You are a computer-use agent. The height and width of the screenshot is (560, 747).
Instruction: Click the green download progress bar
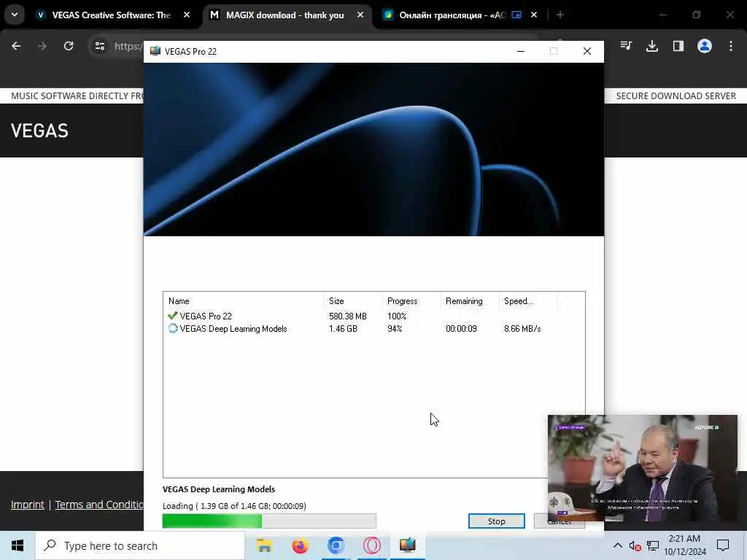(269, 521)
